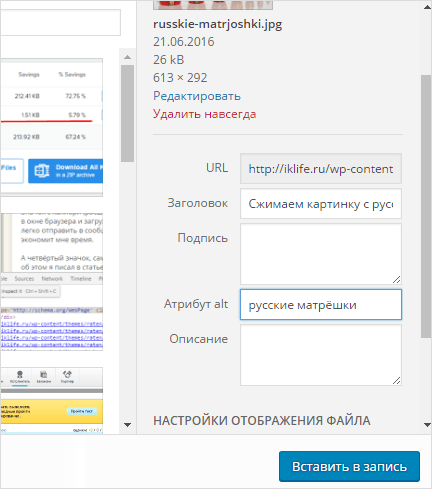Screen dimensions: 432x489
Task: Click attachment details scrollbar up arrow
Action: pos(427,7)
